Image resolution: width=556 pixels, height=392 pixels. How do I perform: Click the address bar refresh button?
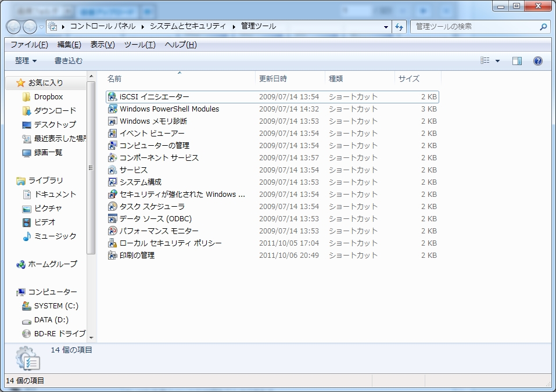pos(399,27)
